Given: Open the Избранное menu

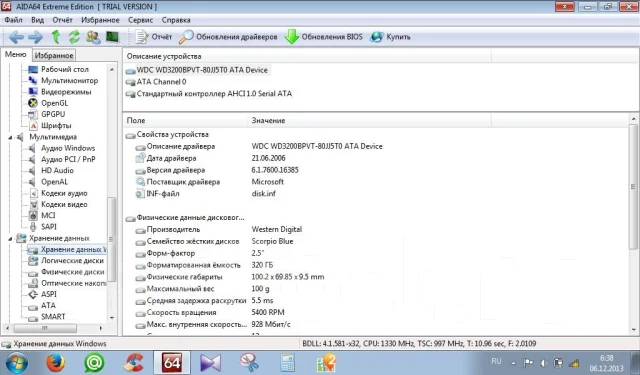Looking at the screenshot, I should 100,20.
